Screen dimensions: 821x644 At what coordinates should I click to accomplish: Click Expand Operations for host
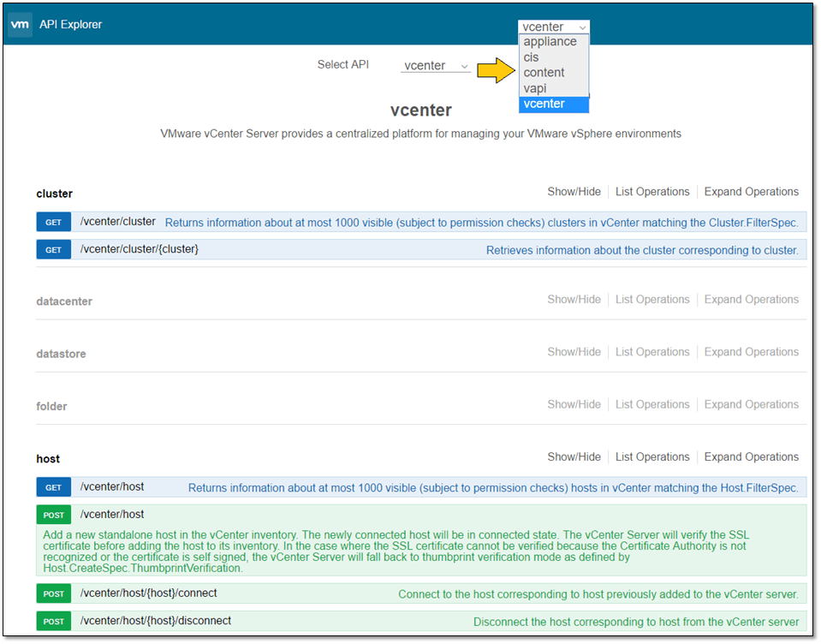pyautogui.click(x=751, y=457)
